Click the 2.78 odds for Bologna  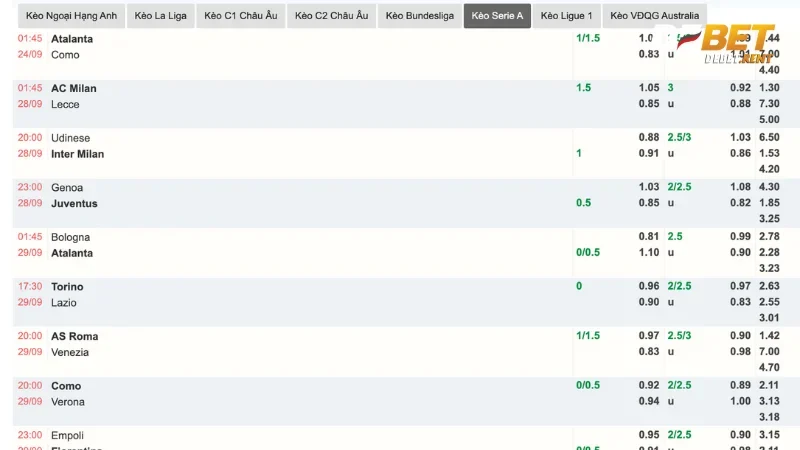point(769,236)
